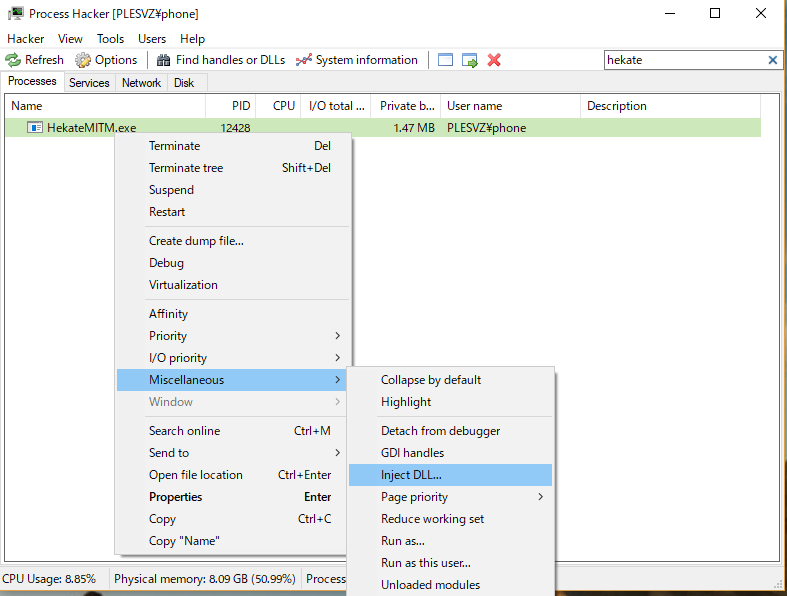Select Virtualization menu entry
This screenshot has width=787, height=596.
coord(233,285)
